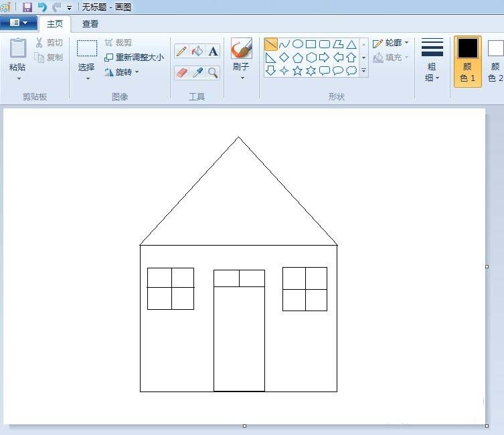504x435 pixels.
Task: Click the 粘贴 paste button
Action: (17, 54)
